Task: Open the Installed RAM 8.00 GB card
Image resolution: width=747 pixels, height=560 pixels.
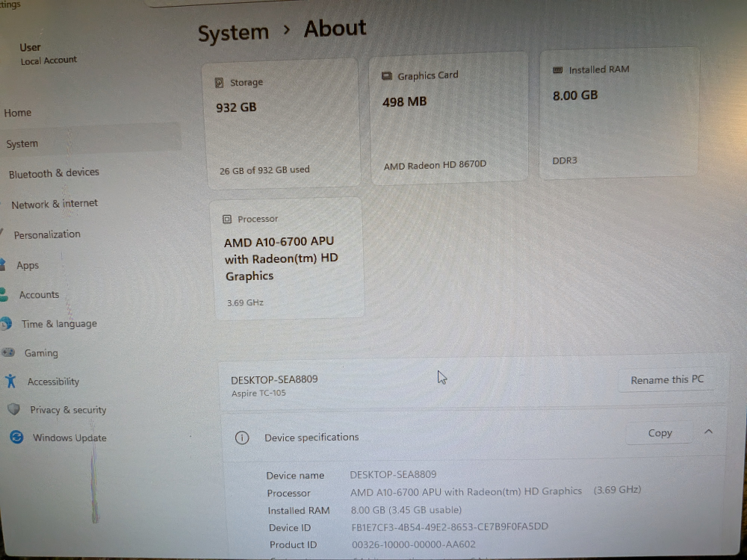Action: 619,113
